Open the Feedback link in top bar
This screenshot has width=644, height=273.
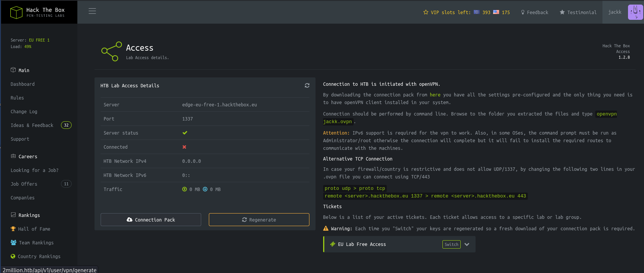(x=538, y=12)
